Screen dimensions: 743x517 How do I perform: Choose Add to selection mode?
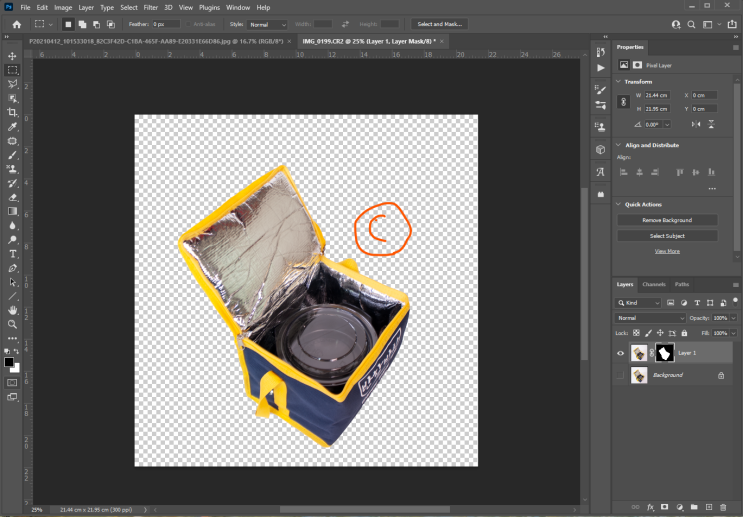click(x=82, y=24)
